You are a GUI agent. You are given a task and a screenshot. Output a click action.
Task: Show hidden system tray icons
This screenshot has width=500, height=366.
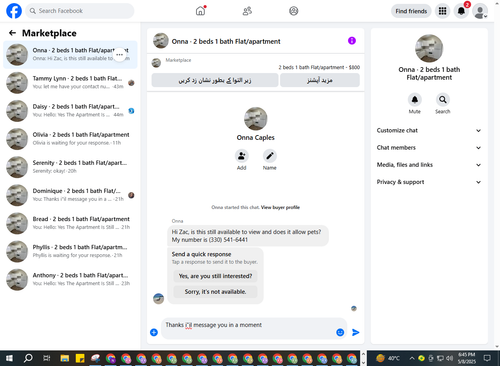tap(412, 358)
